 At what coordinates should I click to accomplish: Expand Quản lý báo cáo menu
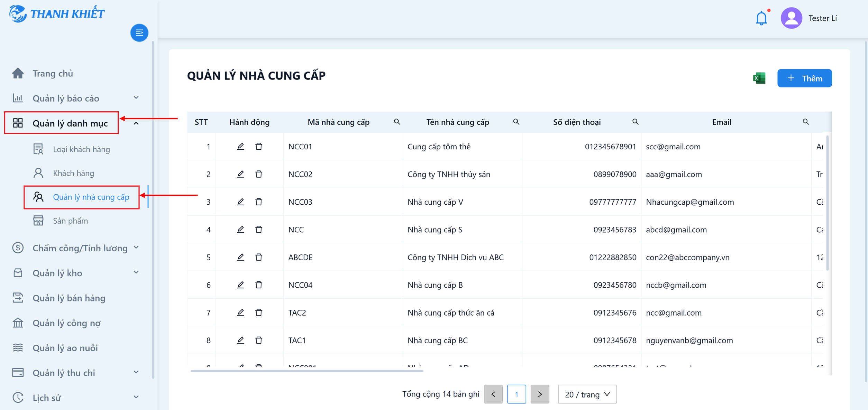[x=76, y=98]
